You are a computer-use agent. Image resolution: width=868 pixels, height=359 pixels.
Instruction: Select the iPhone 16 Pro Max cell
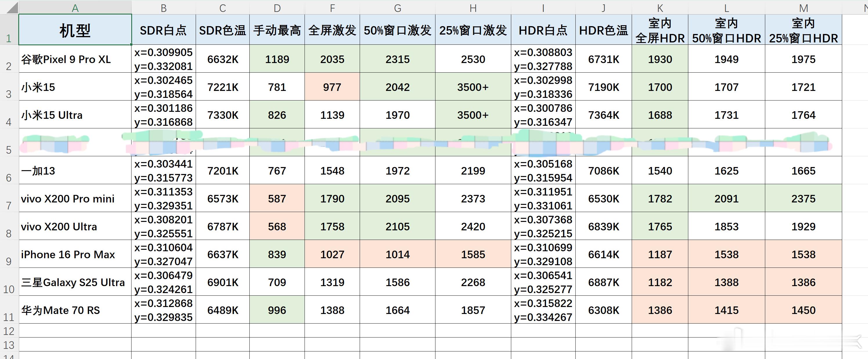tap(75, 254)
